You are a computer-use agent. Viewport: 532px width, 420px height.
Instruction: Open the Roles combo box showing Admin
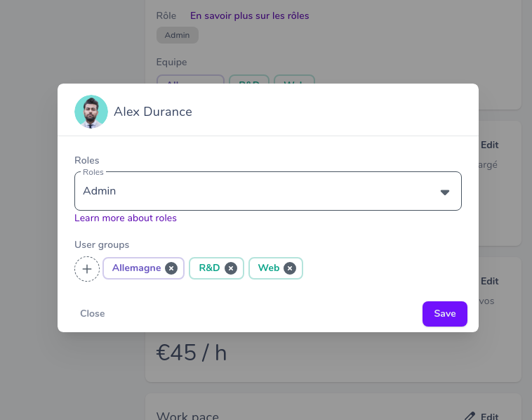coord(268,191)
